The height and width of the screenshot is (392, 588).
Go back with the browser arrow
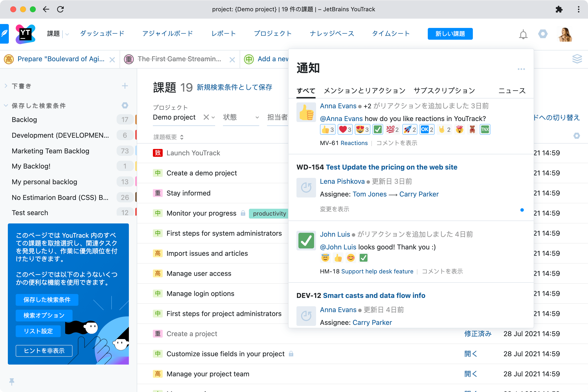coord(46,9)
